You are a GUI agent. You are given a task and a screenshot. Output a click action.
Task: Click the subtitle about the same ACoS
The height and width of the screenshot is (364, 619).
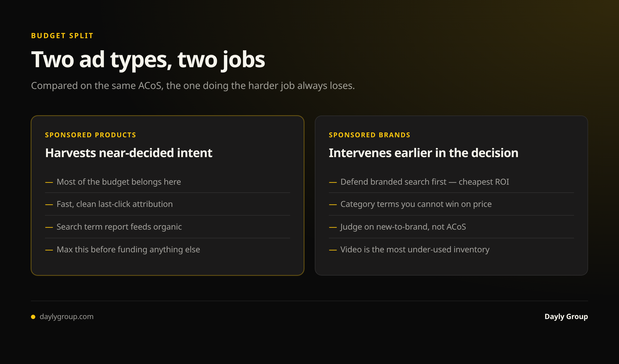pos(193,86)
